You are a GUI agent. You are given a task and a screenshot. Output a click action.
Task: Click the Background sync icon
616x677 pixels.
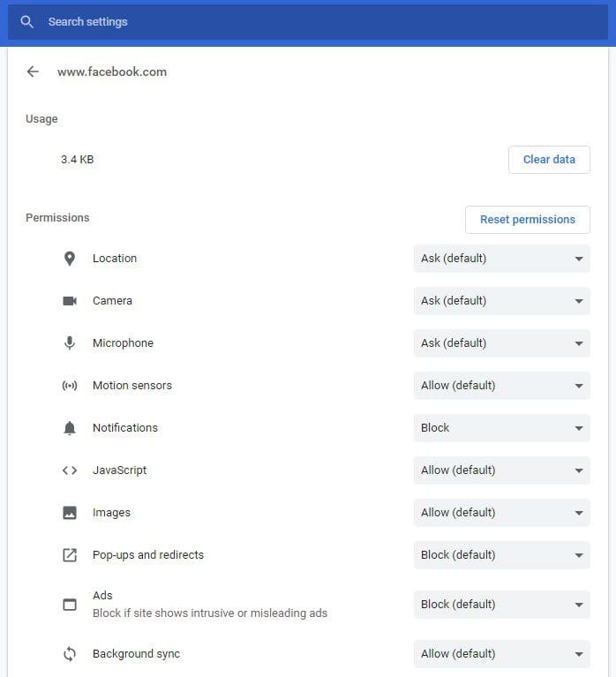click(70, 654)
